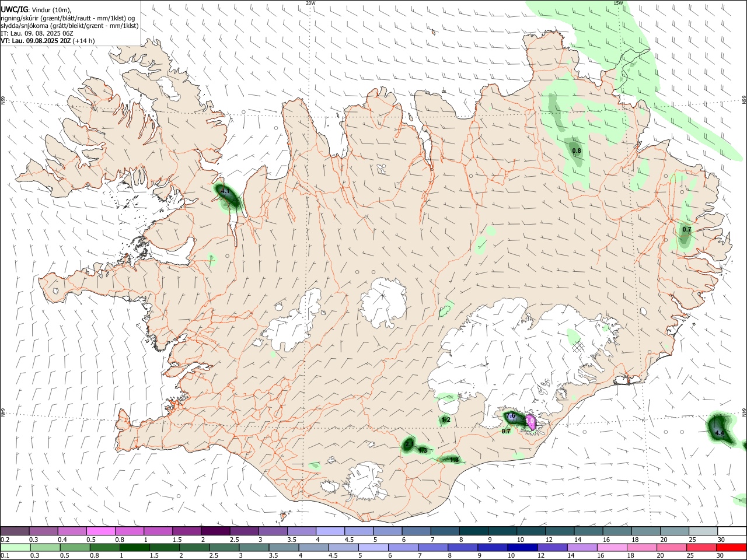The image size is (747, 560).
Task: Click the bright red 30 swatch ending the legend
Action: pos(732,547)
